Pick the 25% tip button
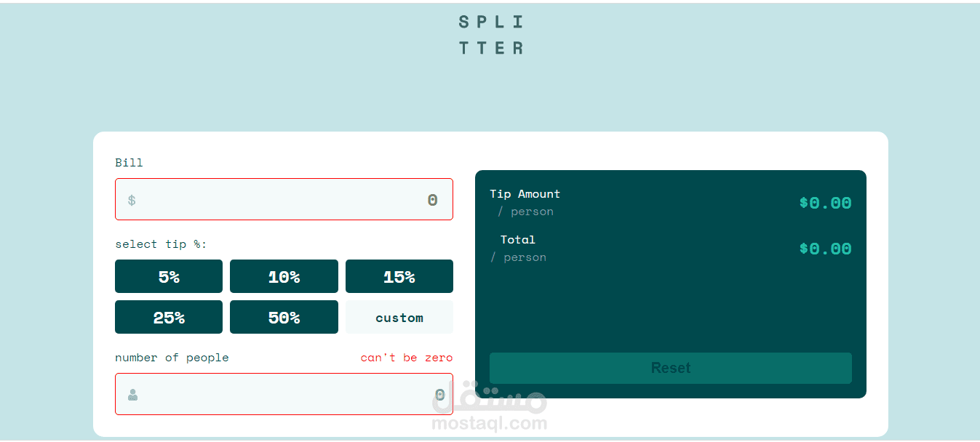Viewport: 980px width, 442px height. (169, 317)
